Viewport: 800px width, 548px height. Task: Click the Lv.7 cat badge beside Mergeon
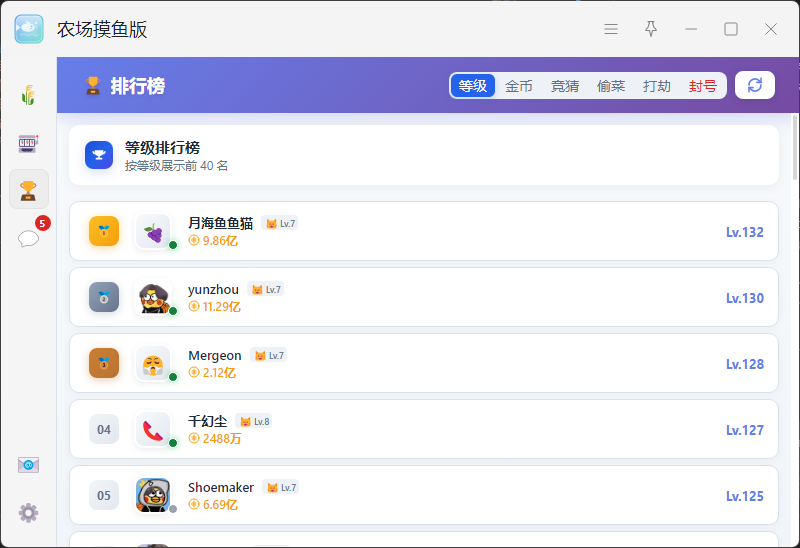point(269,355)
